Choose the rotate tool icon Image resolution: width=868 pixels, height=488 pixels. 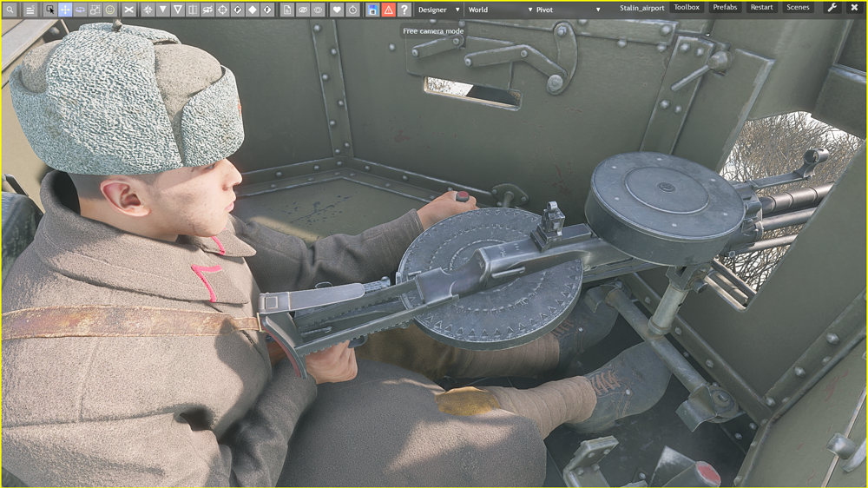tap(80, 10)
